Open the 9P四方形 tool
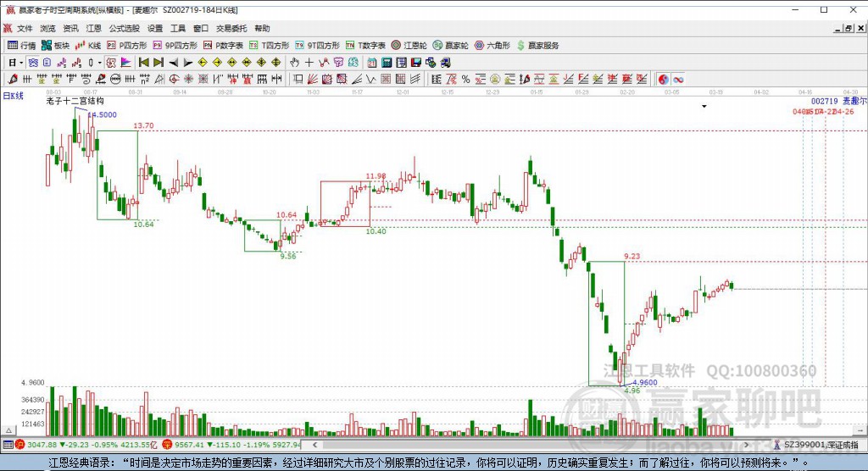Screen dimensions: 868x471 [175, 46]
